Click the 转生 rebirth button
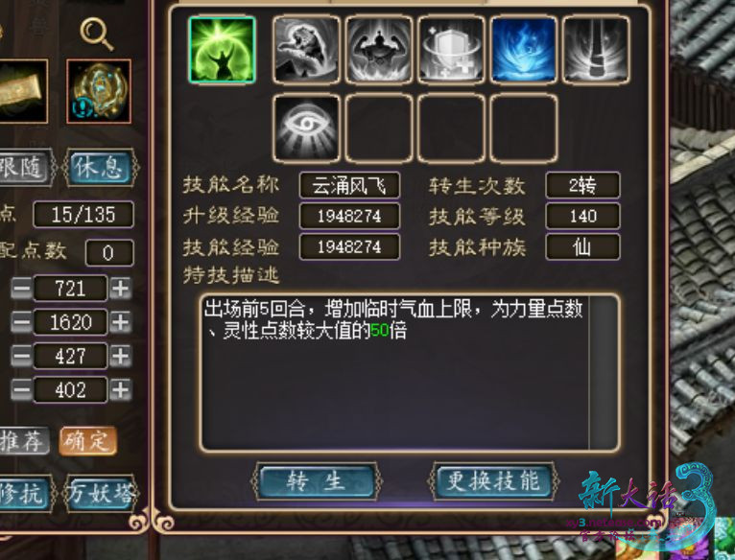The width and height of the screenshot is (735, 560). tap(317, 481)
